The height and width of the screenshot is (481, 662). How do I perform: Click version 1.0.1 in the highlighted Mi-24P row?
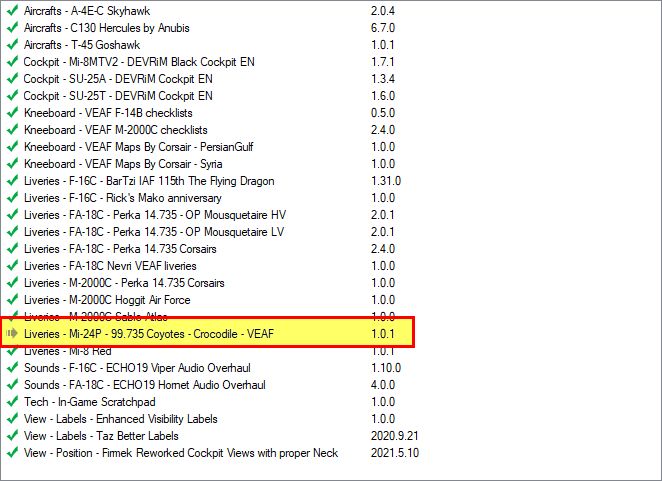[x=383, y=334]
